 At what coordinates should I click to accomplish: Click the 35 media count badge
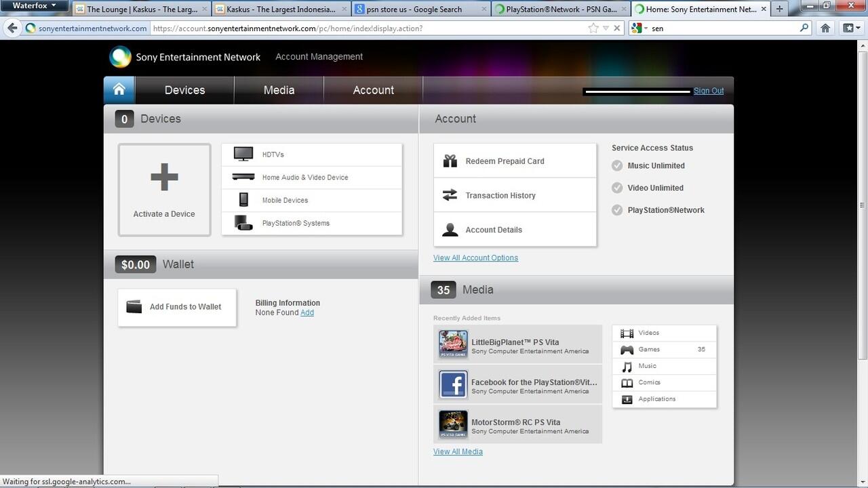(443, 290)
